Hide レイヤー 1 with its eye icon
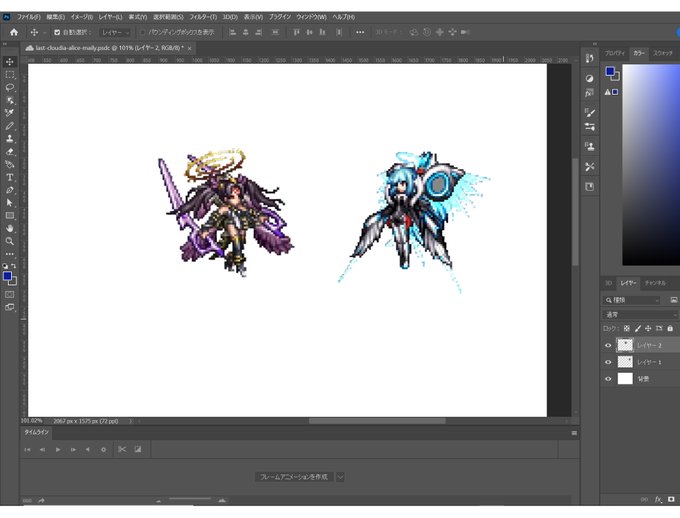Image resolution: width=680 pixels, height=518 pixels. [x=608, y=362]
